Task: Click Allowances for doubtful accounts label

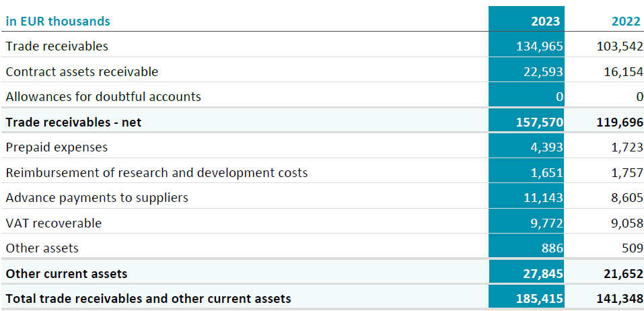Action: pyautogui.click(x=104, y=96)
